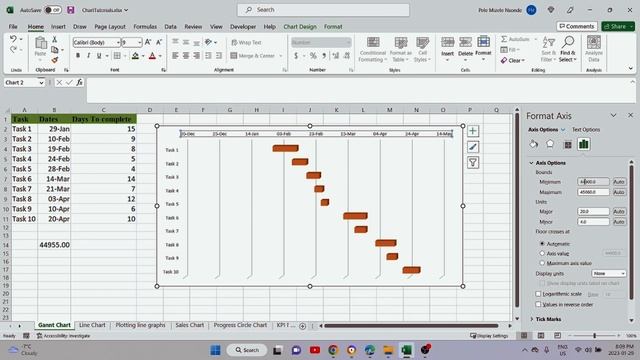Click the Fill Color bucket swatch
Screen dimensions: 640x360
point(135,56)
